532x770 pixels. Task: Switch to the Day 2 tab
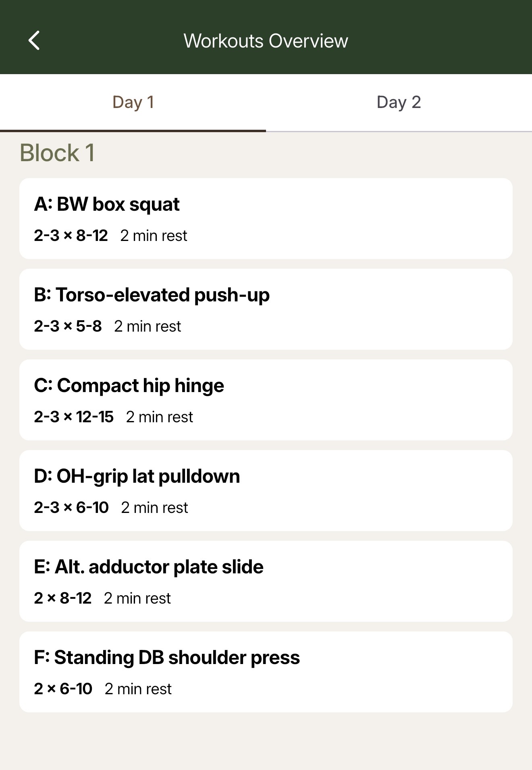tap(399, 102)
